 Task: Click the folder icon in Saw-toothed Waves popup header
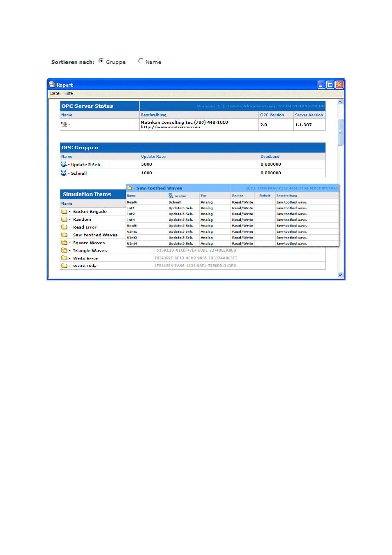coord(129,188)
